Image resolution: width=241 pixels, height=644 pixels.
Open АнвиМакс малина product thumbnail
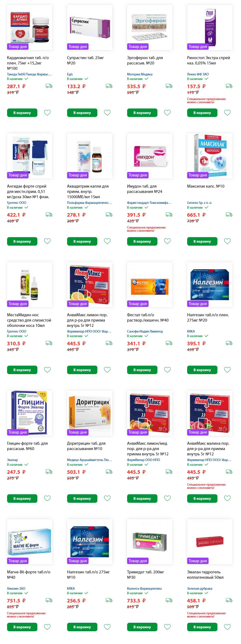tap(210, 413)
